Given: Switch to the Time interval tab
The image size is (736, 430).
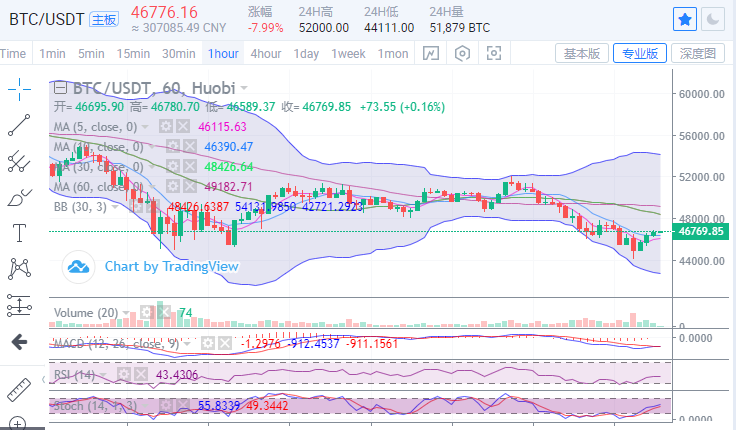Looking at the screenshot, I should tap(13, 54).
